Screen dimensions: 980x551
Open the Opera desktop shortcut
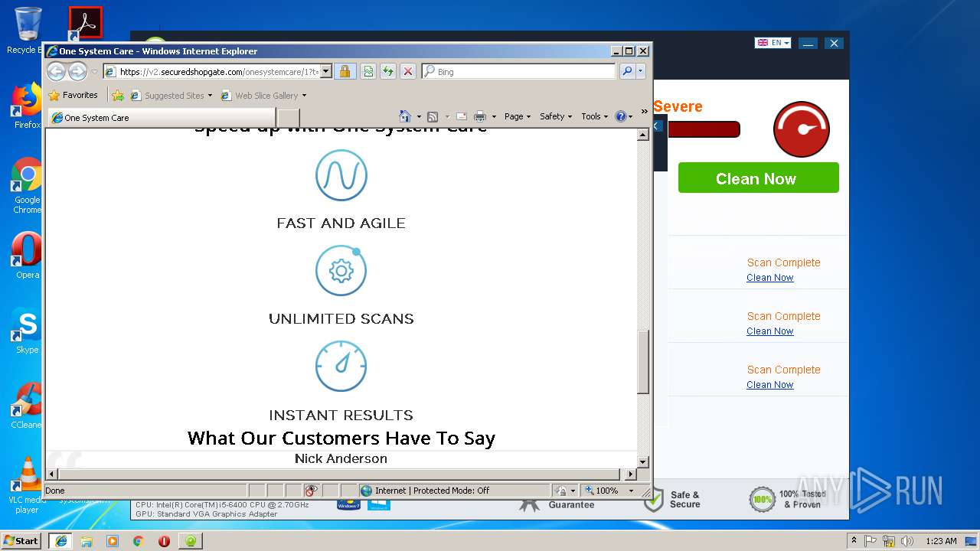pos(27,256)
